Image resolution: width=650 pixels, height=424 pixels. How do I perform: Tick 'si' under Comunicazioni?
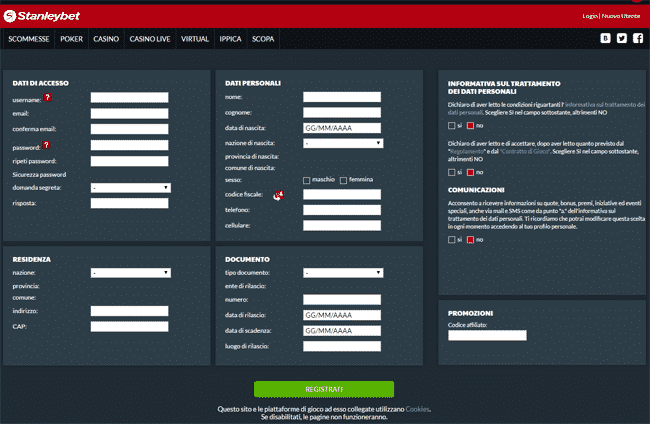click(451, 240)
